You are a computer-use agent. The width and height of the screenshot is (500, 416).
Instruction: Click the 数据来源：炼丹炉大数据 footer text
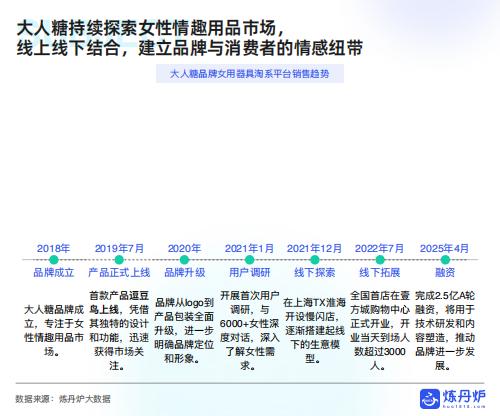tap(63, 399)
